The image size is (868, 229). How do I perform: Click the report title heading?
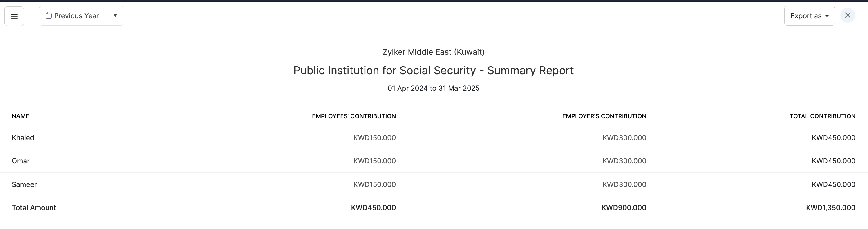[433, 71]
